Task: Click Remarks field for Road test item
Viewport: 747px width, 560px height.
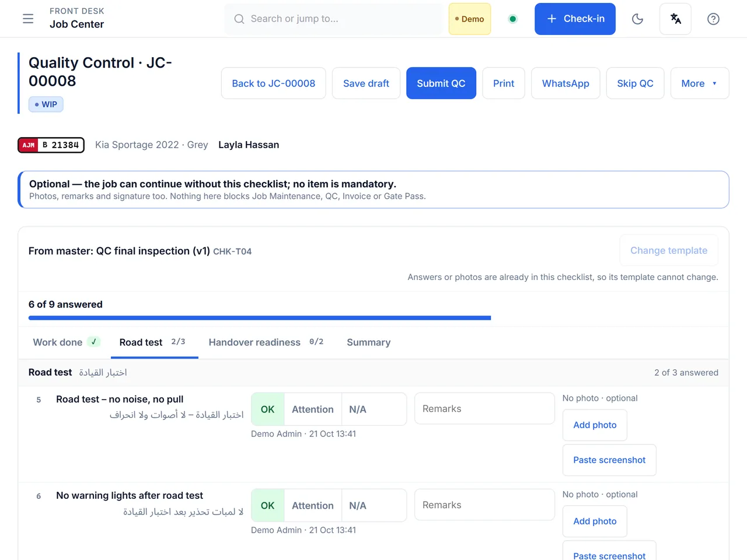Action: click(484, 409)
